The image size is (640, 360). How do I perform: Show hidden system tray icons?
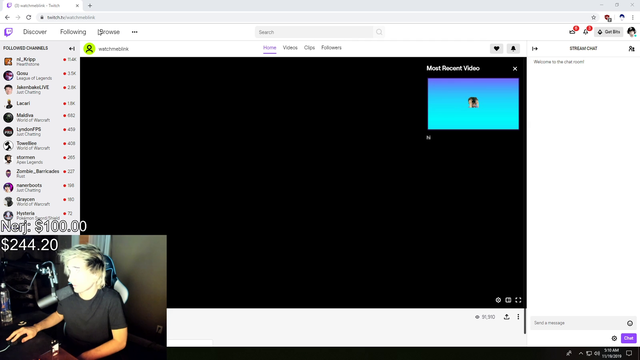pos(581,353)
